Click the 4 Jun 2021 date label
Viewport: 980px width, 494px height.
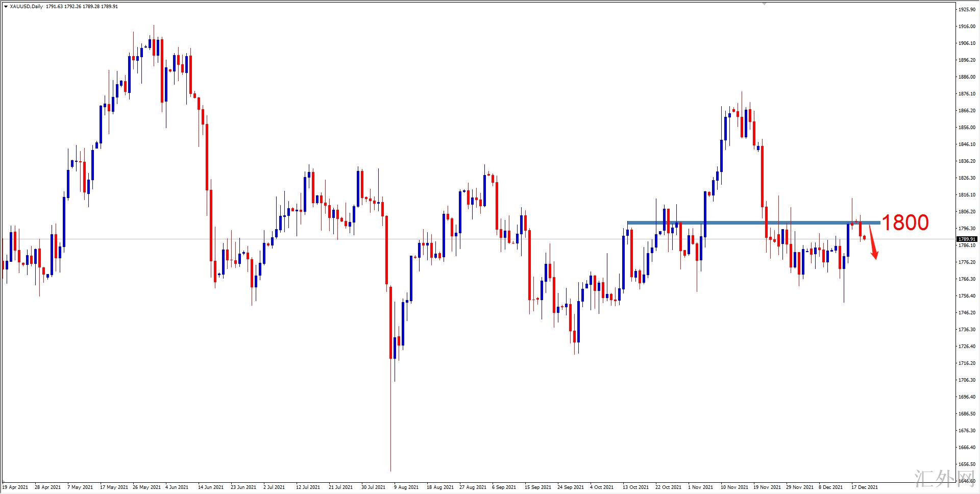point(177,487)
